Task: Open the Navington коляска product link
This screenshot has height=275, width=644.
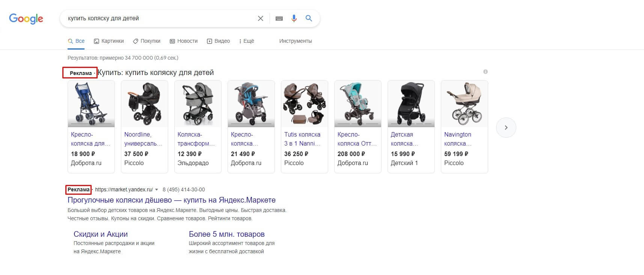Action: point(458,139)
